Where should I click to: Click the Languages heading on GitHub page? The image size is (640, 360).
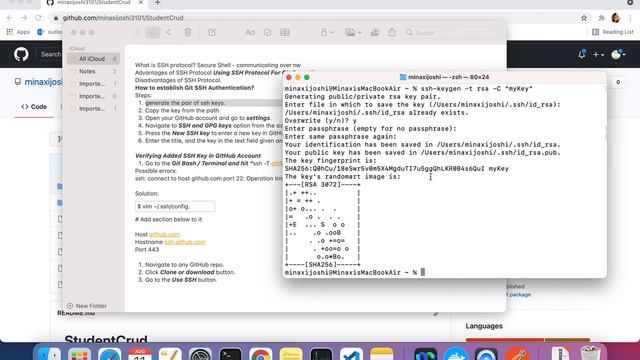pos(484,326)
